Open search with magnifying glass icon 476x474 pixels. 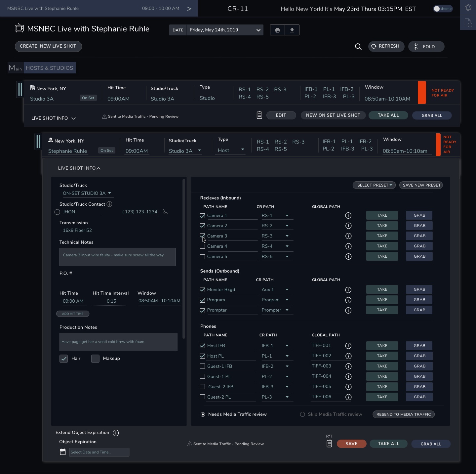pyautogui.click(x=358, y=47)
